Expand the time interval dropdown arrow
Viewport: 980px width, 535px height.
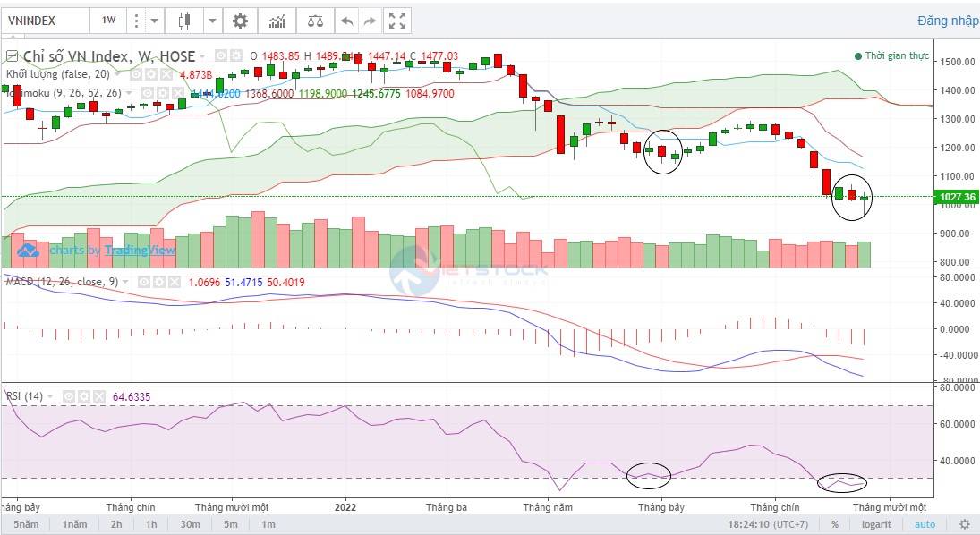pos(155,20)
